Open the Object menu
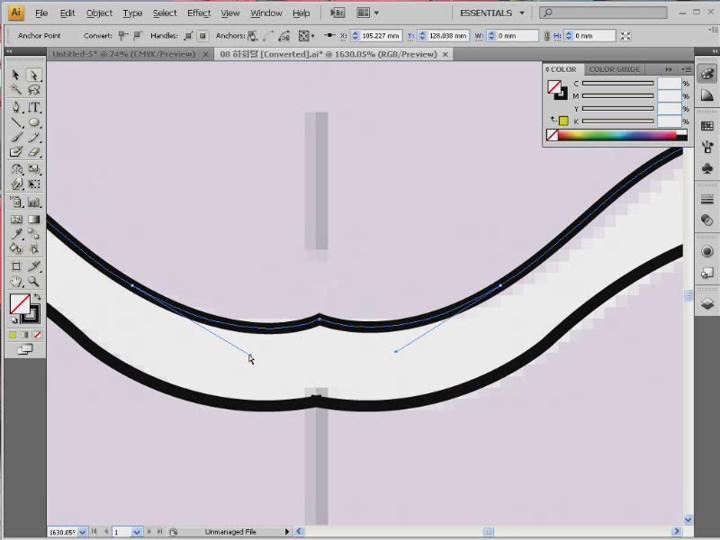This screenshot has width=720, height=540. point(99,13)
